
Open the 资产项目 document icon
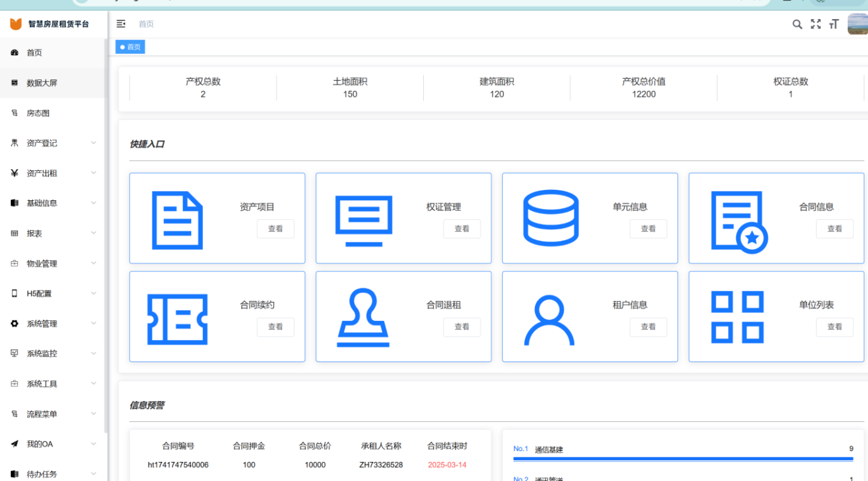coord(178,218)
